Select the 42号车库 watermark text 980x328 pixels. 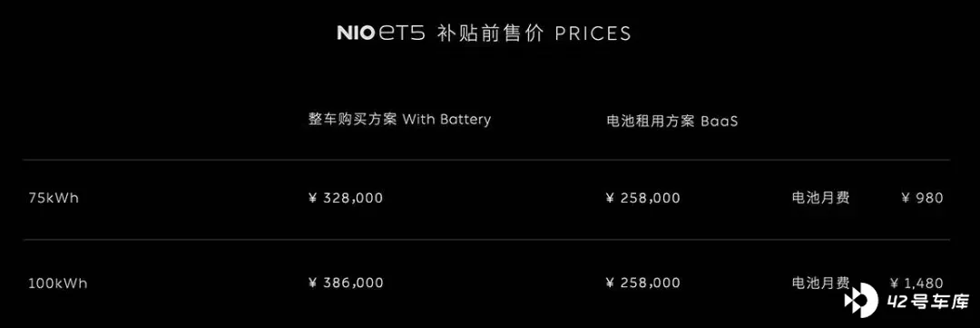928,303
